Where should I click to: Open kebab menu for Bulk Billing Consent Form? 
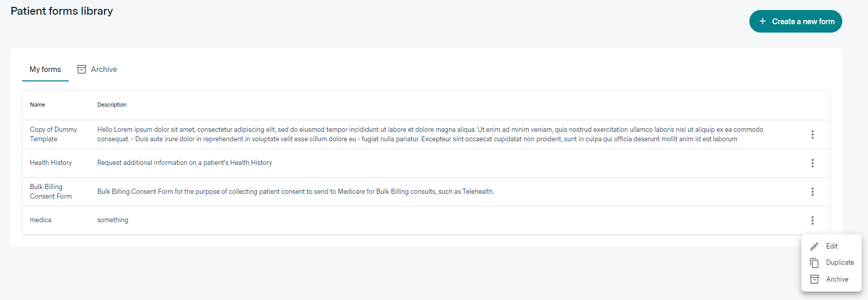point(812,192)
